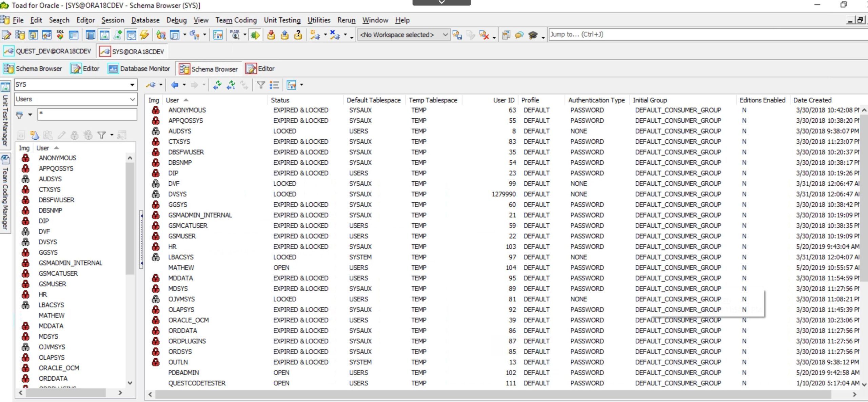This screenshot has width=868, height=402.
Task: Open the Users object type dropdown
Action: pos(132,99)
